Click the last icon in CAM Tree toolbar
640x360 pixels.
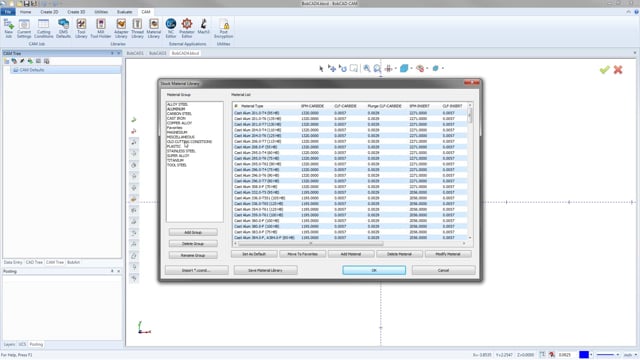tap(47, 61)
